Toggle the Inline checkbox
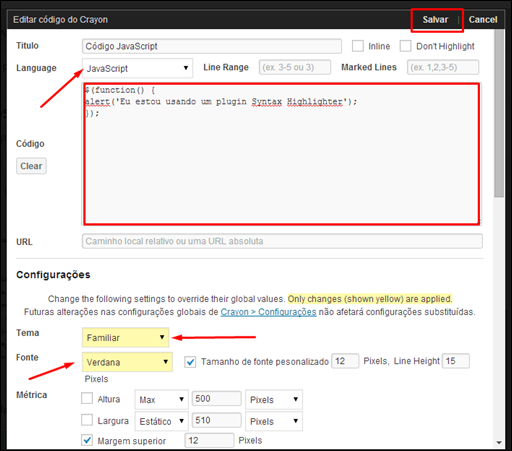512x451 pixels. point(358,46)
